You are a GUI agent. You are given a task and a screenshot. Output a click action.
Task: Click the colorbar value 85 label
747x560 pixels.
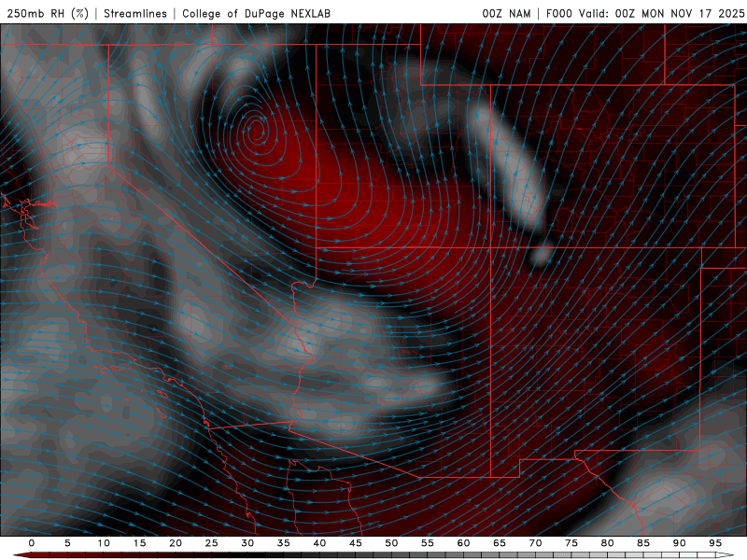click(x=643, y=543)
